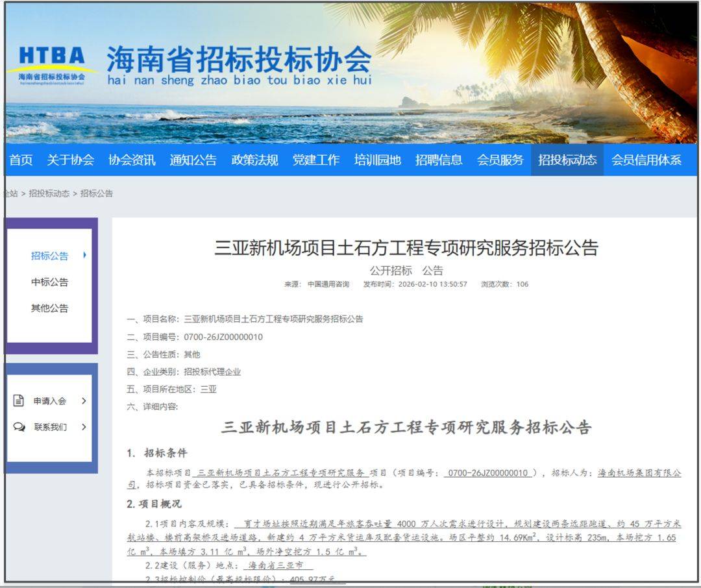The height and width of the screenshot is (588, 701).
Task: Click the highlighted 招投标动态 tab
Action: click(x=567, y=160)
